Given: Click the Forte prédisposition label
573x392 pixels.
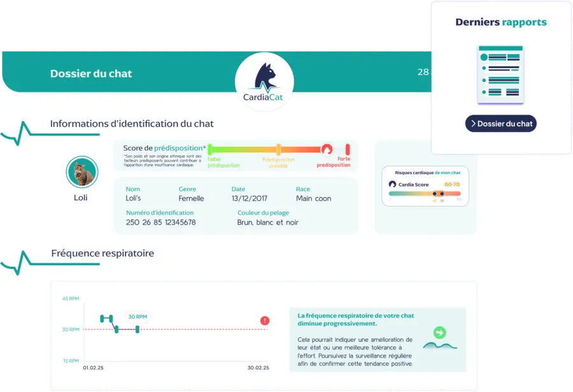Looking at the screenshot, I should pos(333,162).
